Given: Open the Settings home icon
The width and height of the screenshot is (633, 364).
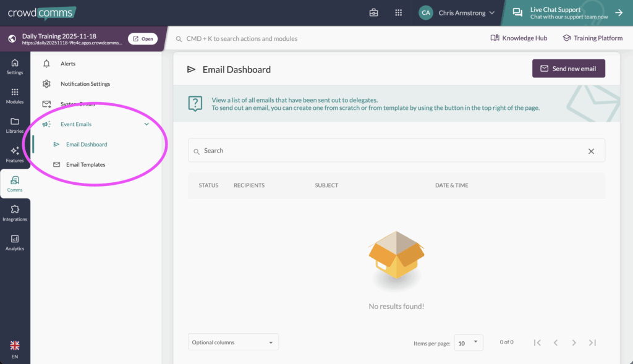Looking at the screenshot, I should 15,66.
